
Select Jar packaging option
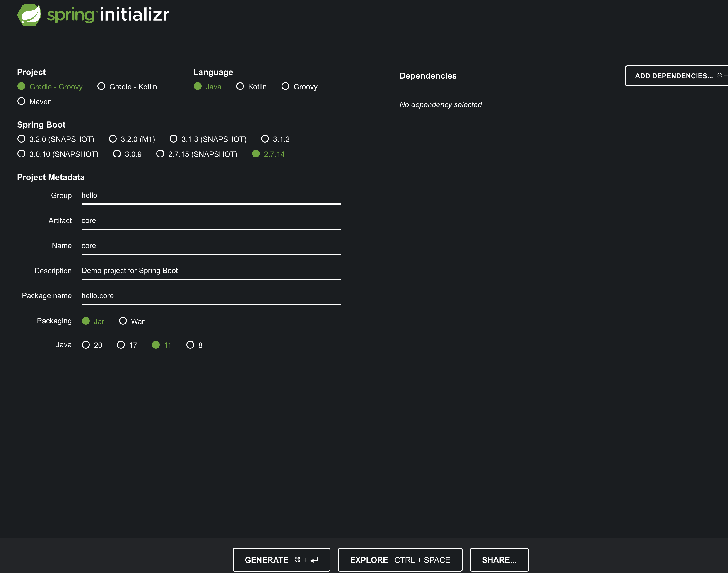(x=93, y=321)
